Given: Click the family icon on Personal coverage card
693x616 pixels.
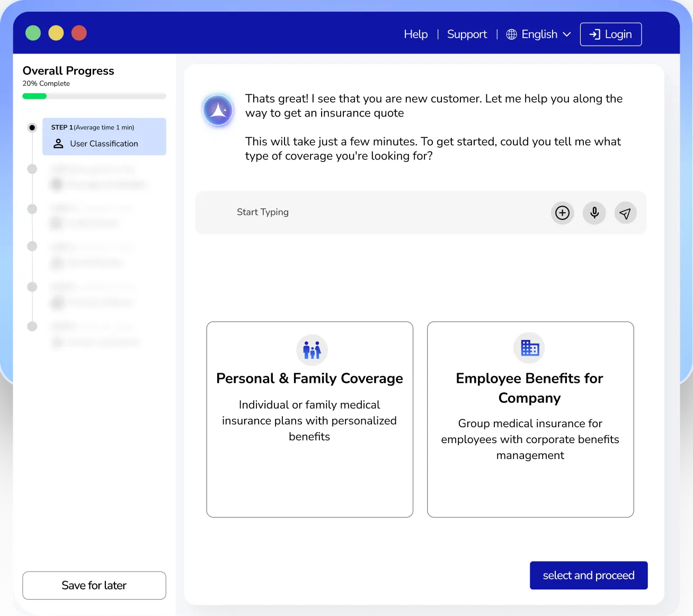Looking at the screenshot, I should [312, 350].
